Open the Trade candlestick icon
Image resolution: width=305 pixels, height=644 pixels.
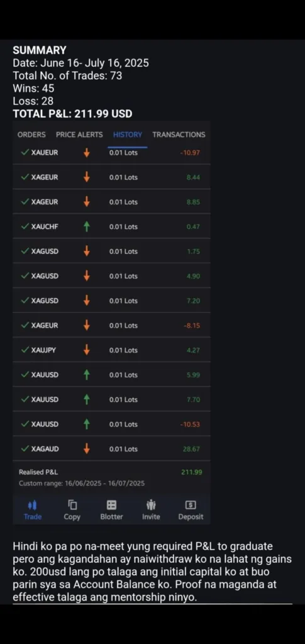point(33,505)
